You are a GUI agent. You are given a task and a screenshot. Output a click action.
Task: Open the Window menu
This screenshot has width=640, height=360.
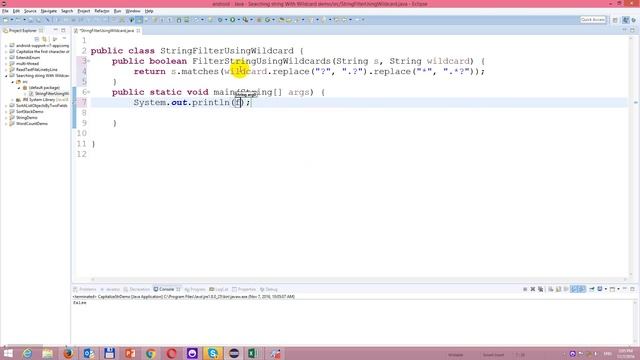133,11
